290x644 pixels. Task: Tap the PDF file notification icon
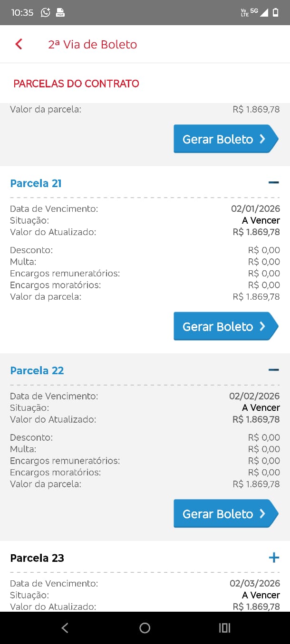[x=60, y=13]
